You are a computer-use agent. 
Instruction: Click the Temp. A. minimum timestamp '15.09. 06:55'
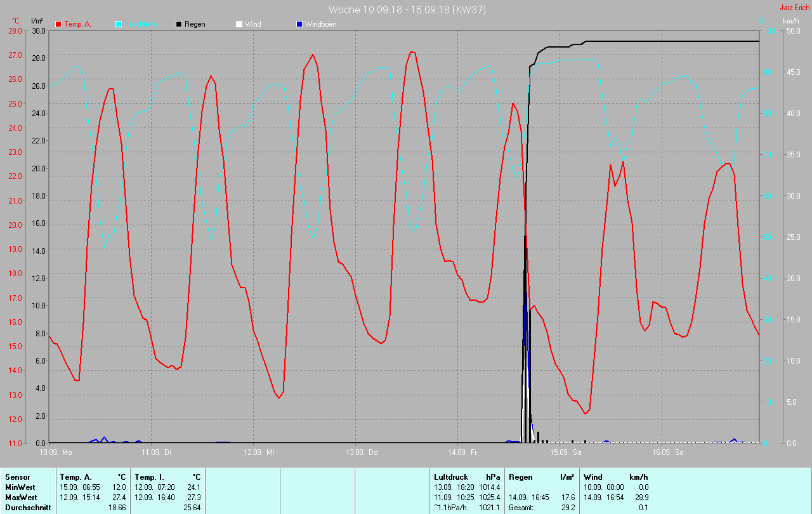click(x=80, y=487)
